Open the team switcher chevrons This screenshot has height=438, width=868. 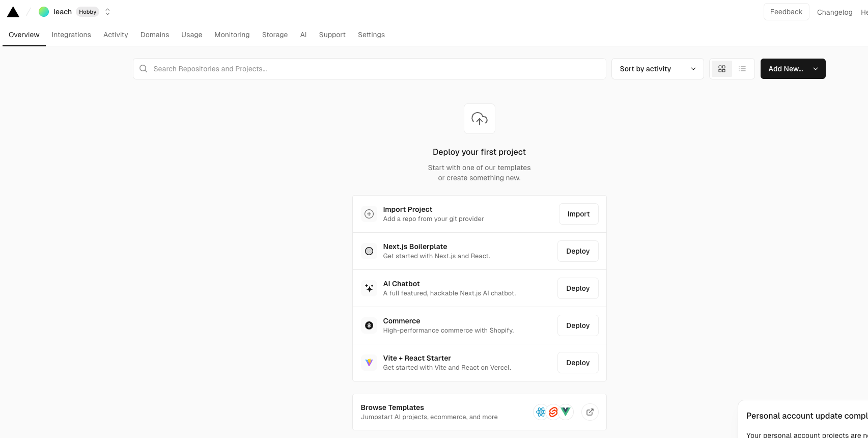[107, 12]
